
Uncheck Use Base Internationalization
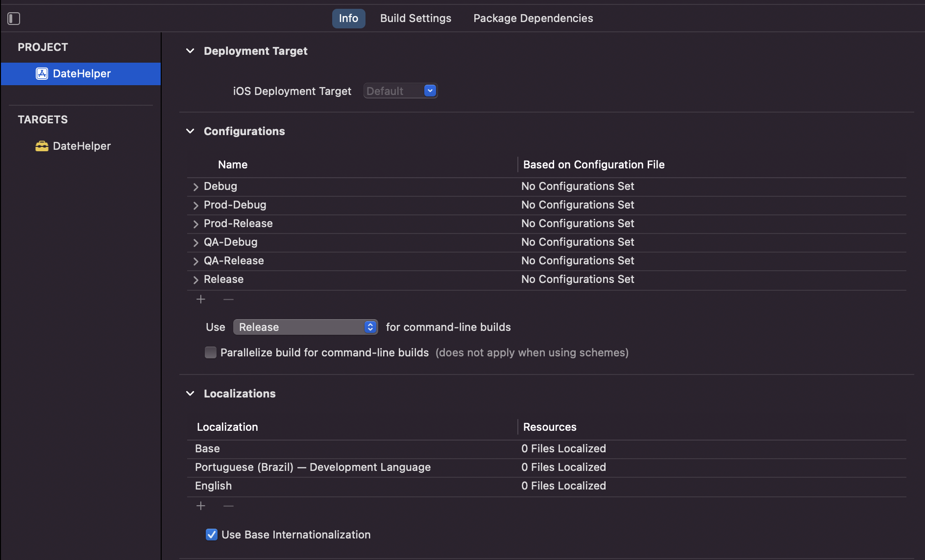[212, 535]
